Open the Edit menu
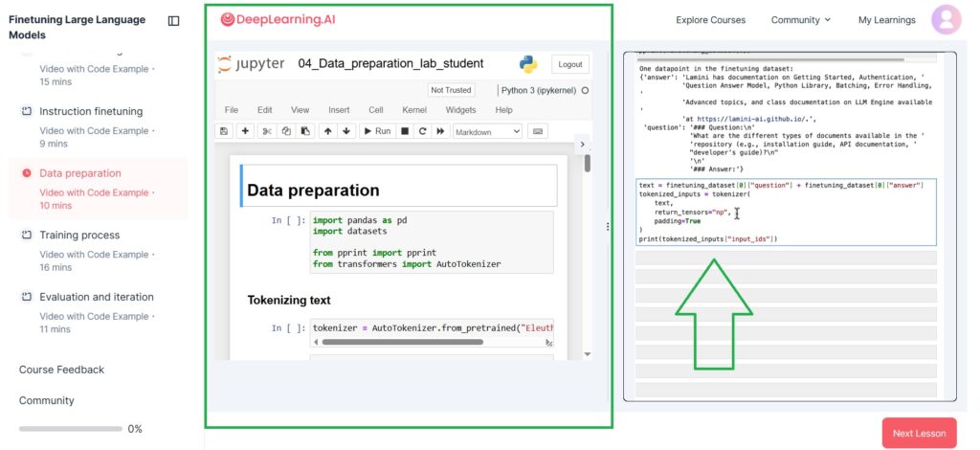Viewport: 980px width, 450px height. coord(265,110)
